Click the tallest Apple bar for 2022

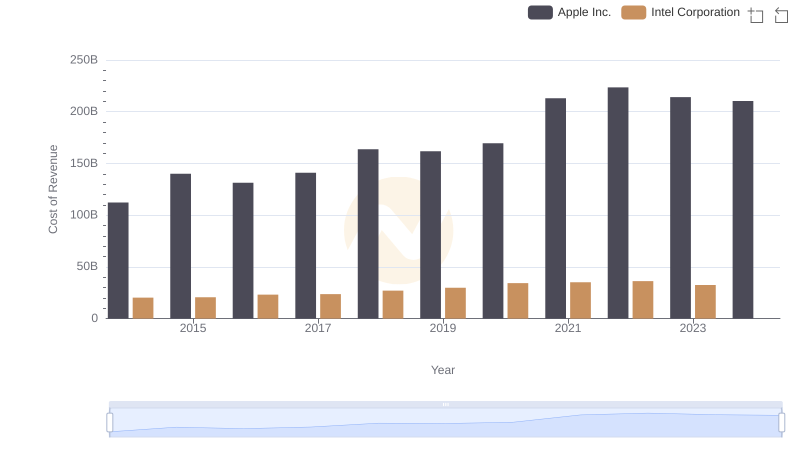(618, 203)
